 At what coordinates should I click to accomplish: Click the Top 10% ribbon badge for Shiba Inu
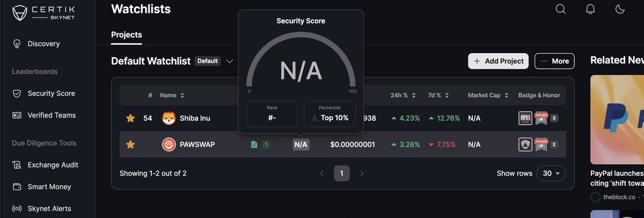(x=541, y=118)
